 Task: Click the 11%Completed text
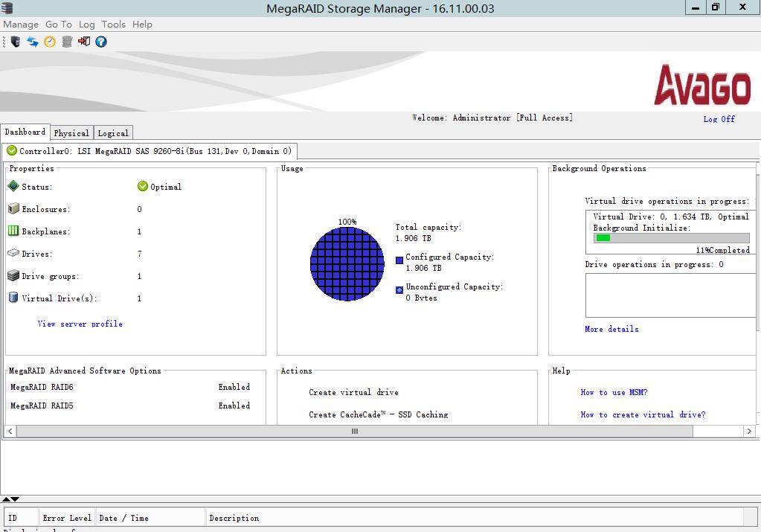[722, 250]
